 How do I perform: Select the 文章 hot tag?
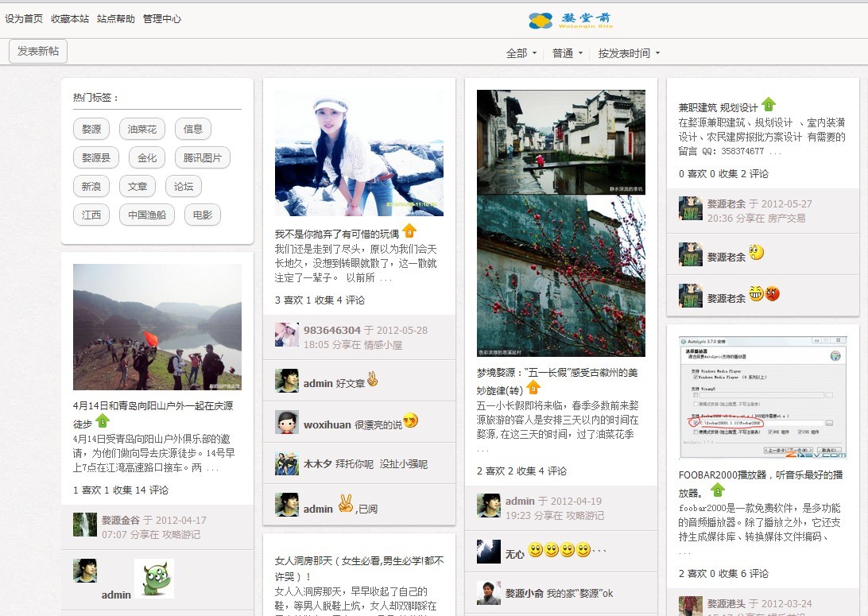[138, 187]
